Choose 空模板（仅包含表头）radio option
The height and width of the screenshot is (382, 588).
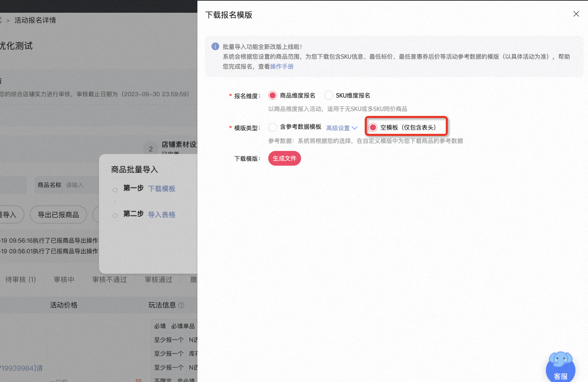pyautogui.click(x=373, y=127)
